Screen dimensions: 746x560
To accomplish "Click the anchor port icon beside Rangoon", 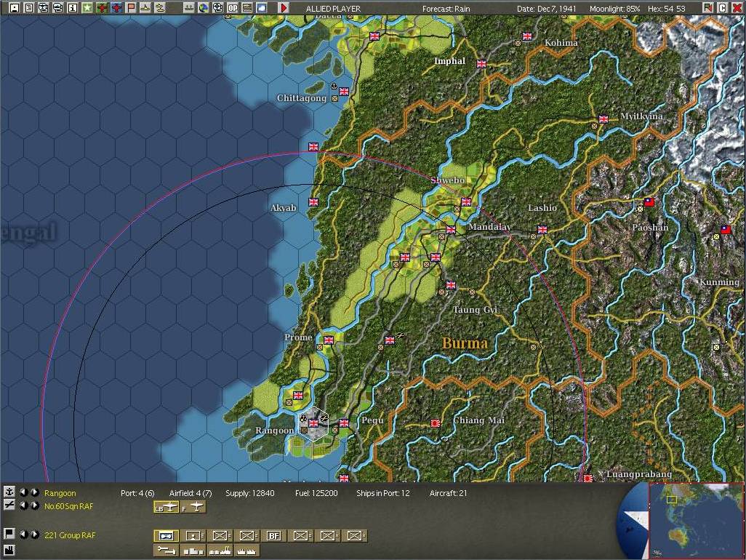I will 9,492.
